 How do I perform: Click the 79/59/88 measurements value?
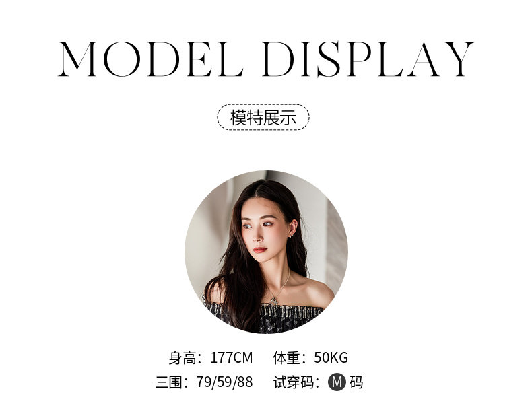(224, 382)
